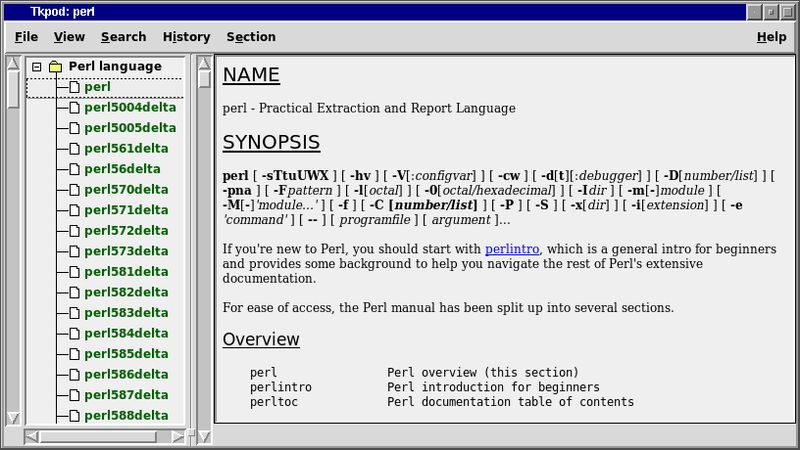Click the Tkpod: perl title bar
This screenshot has height=450, width=800.
tap(375, 12)
